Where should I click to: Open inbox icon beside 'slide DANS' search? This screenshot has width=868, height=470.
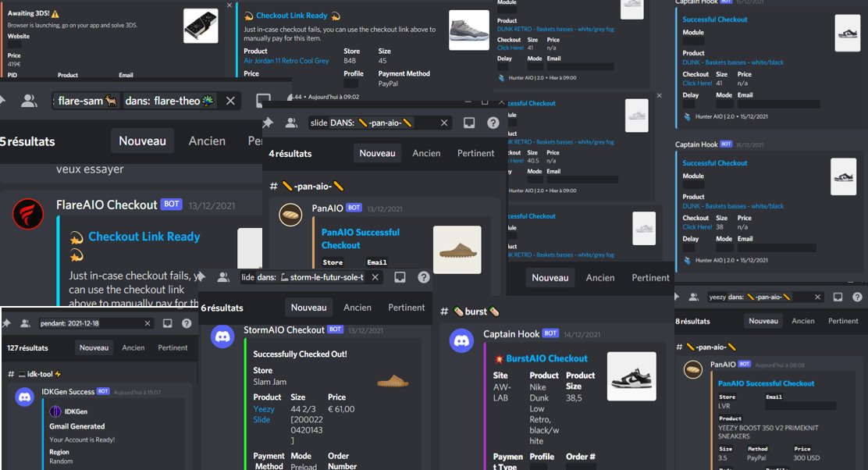pyautogui.click(x=469, y=123)
